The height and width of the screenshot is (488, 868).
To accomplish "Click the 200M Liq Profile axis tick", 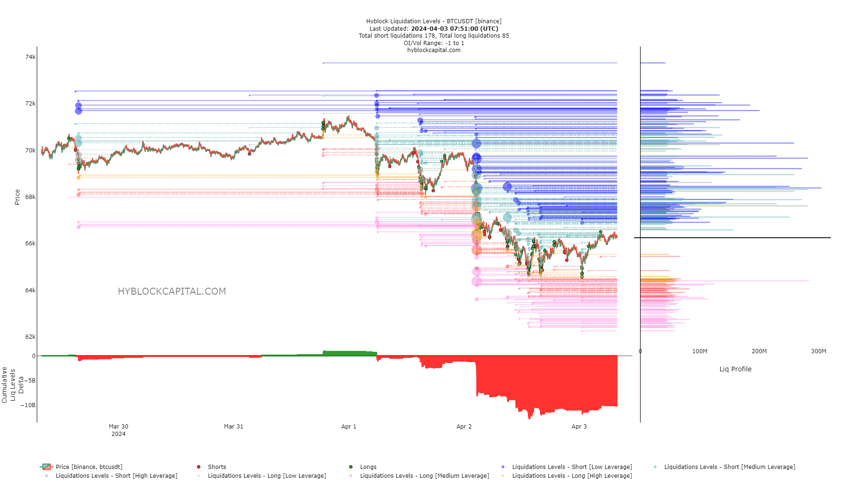I will click(x=759, y=351).
